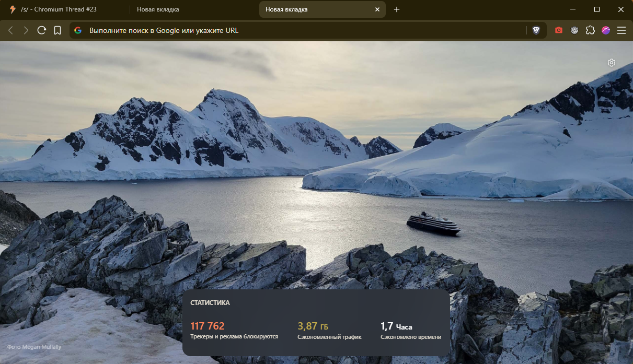Viewport: 633px width, 364px height.
Task: Click the 3,87 ГБ saved traffic value
Action: pos(313,326)
